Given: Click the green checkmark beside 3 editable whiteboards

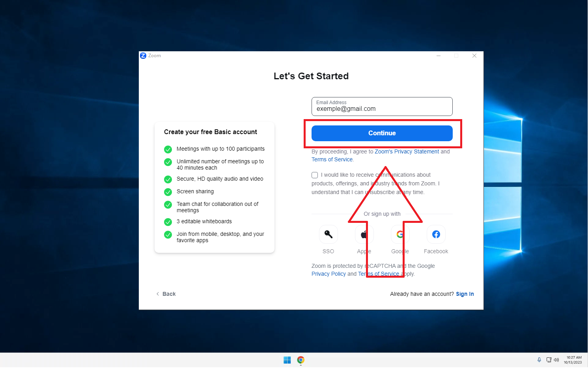Looking at the screenshot, I should [x=168, y=222].
